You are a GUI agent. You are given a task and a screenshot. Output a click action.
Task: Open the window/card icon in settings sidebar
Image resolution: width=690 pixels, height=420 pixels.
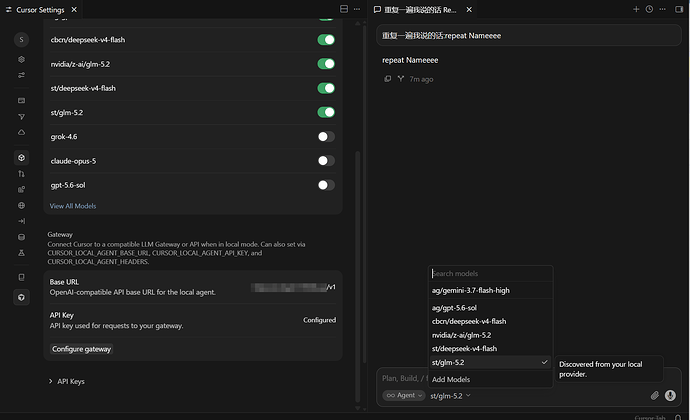tap(21, 100)
